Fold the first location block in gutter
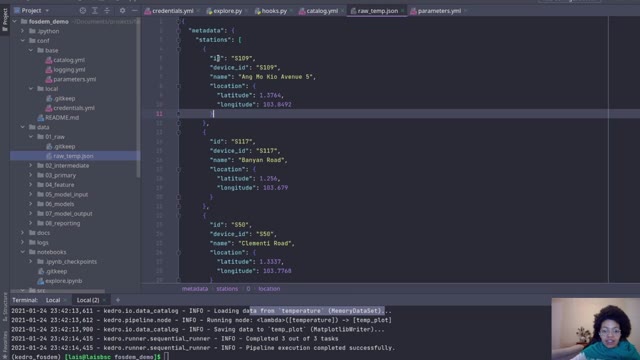The width and height of the screenshot is (640, 360). pos(178,86)
